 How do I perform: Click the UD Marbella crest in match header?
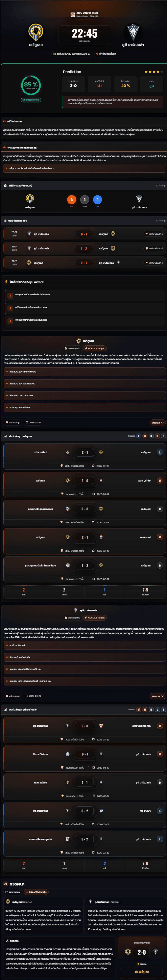(133, 32)
